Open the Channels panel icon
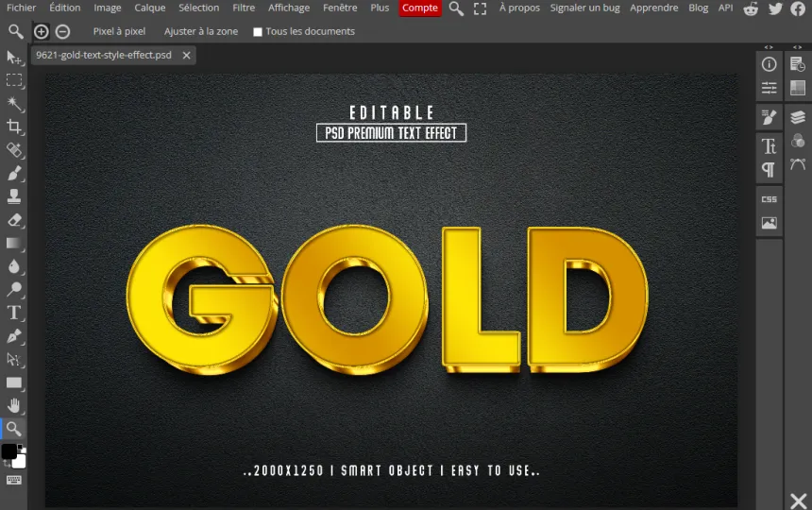 coord(798,141)
